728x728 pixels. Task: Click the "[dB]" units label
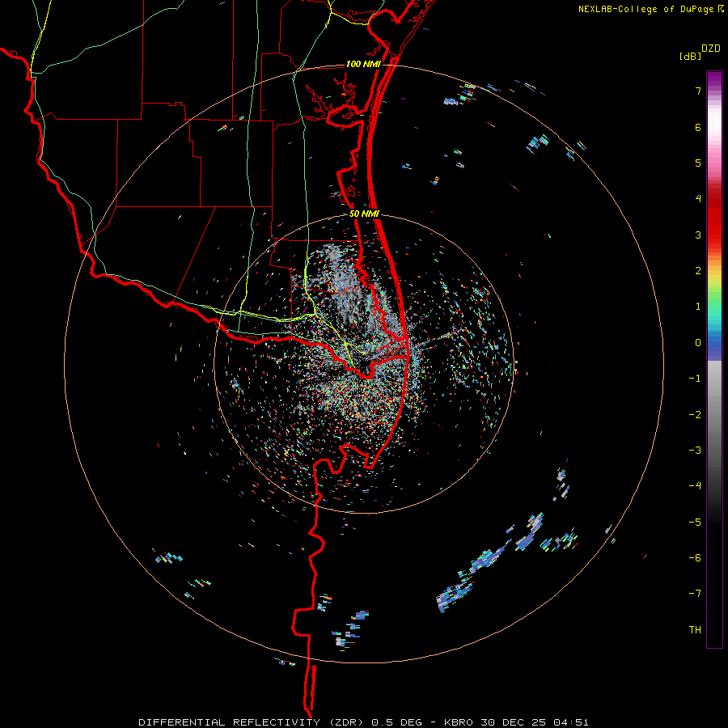tap(690, 57)
